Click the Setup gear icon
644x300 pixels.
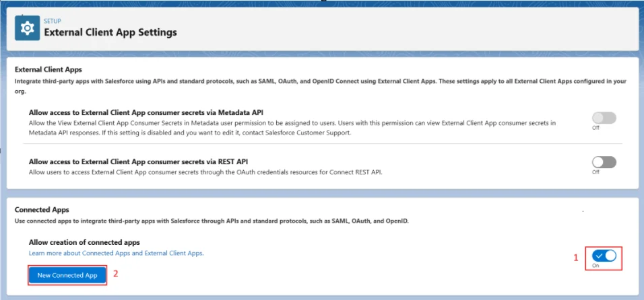click(28, 28)
